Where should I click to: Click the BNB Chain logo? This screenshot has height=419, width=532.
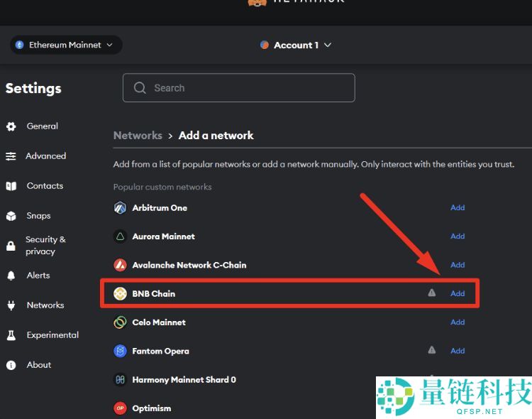[120, 293]
